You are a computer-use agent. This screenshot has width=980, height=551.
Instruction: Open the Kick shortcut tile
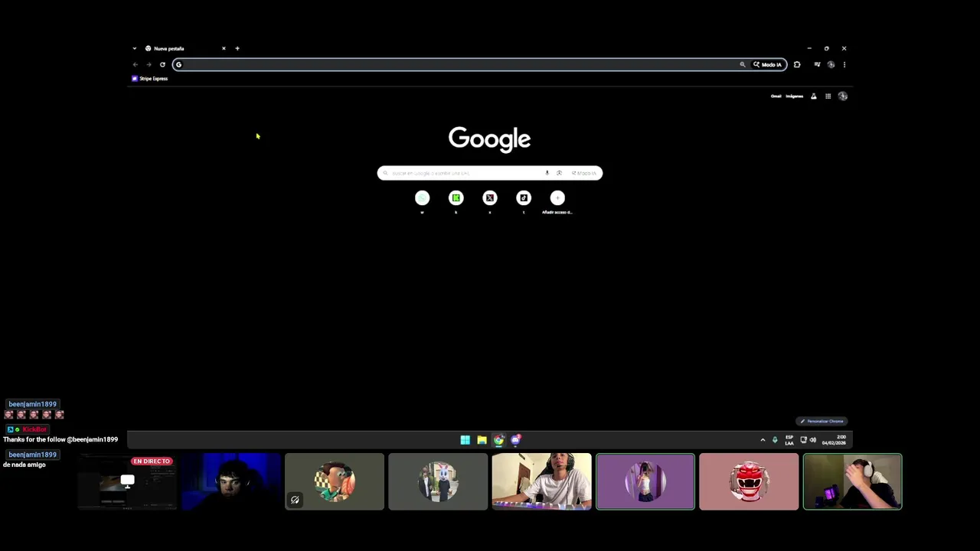pyautogui.click(x=456, y=198)
